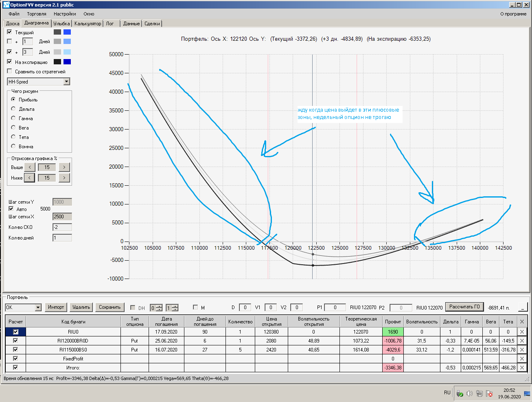The image size is (532, 402).
Task: Click the green shield tray icon
Action: click(x=460, y=393)
